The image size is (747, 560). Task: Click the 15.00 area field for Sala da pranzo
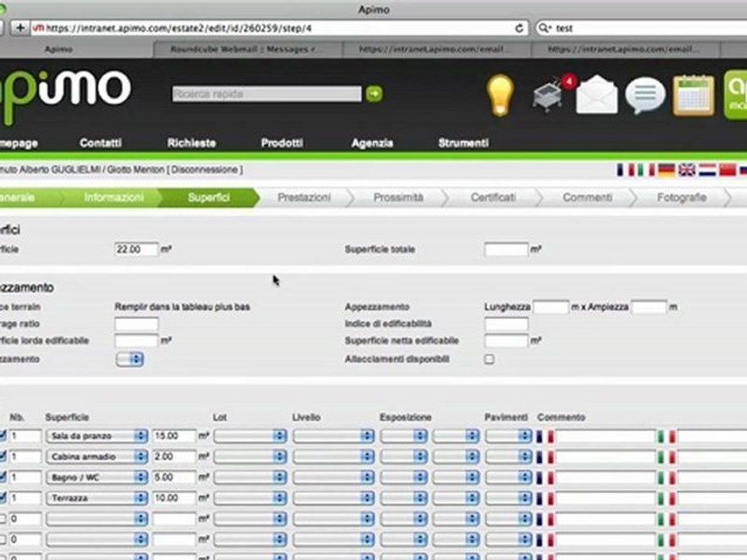(x=174, y=436)
